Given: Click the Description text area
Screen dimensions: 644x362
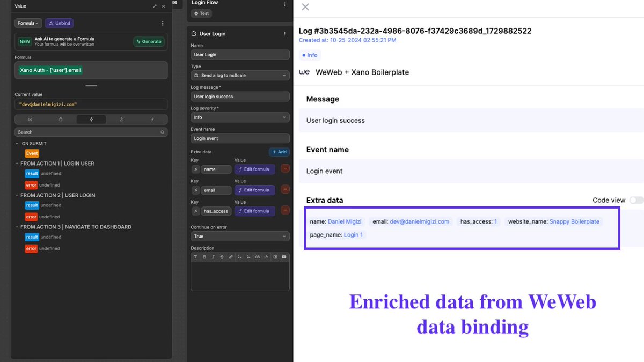Looking at the screenshot, I should coord(240,276).
